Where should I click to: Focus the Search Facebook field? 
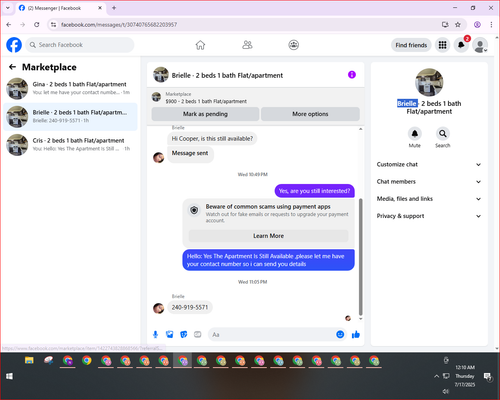click(x=80, y=45)
